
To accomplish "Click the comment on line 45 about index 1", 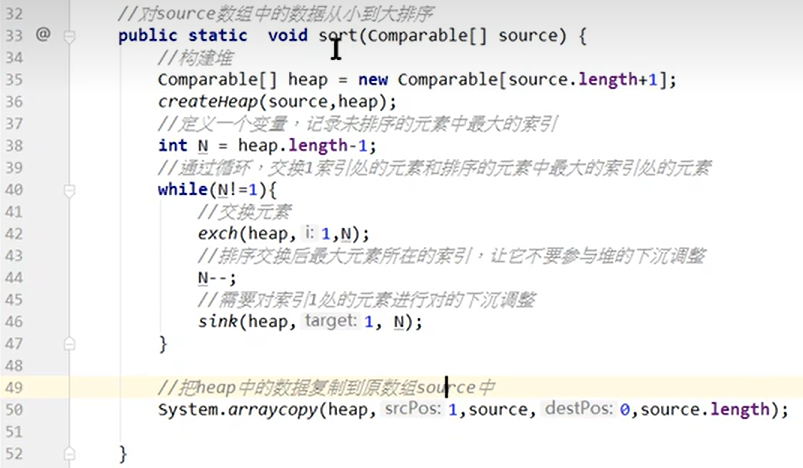I will (367, 300).
